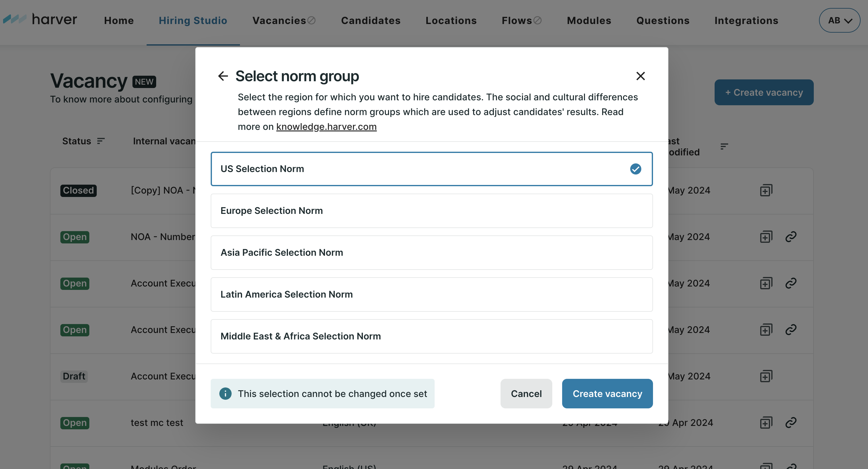Open the [Copy] NOA vacancy name
This screenshot has width=868, height=469.
click(163, 190)
